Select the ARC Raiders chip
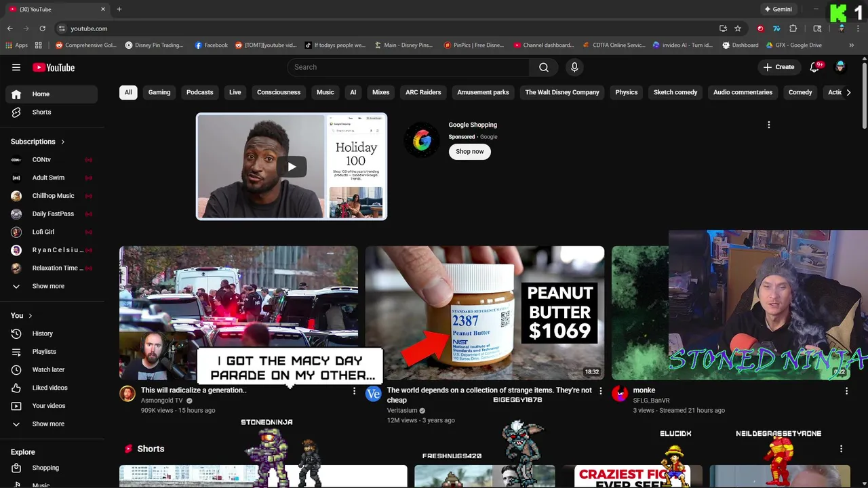This screenshot has height=488, width=868. pyautogui.click(x=423, y=92)
